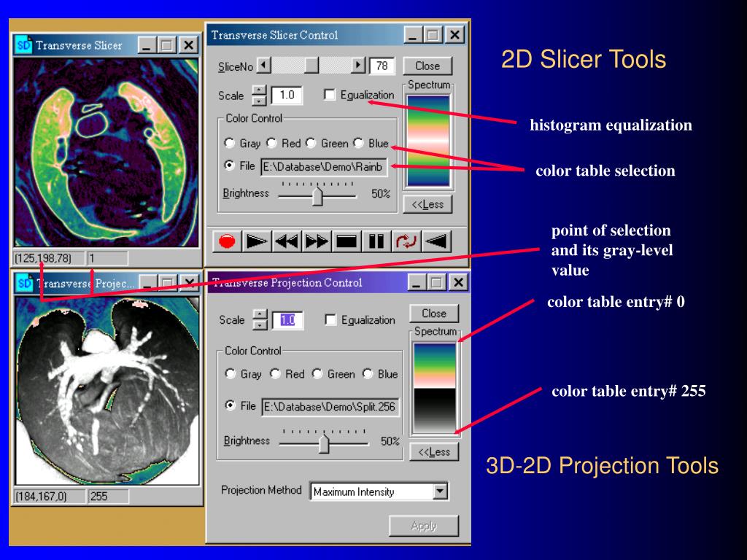The image size is (747, 560).
Task: Click the SD icon in Transverse Slicer title bar
Action: [x=24, y=45]
